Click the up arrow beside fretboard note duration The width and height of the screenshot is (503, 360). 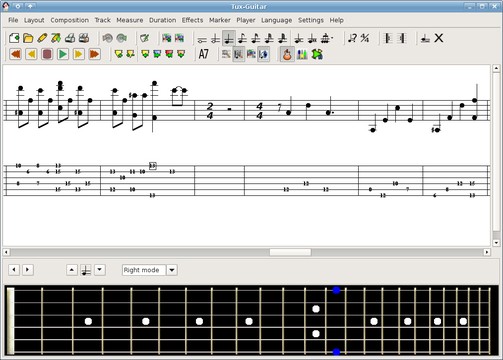click(72, 269)
